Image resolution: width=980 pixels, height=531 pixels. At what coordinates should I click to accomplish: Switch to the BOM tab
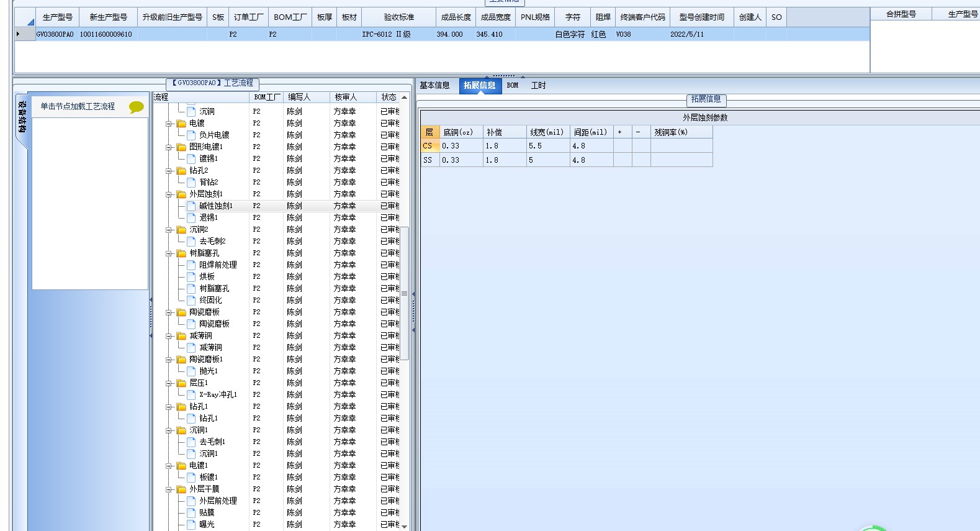tap(513, 86)
